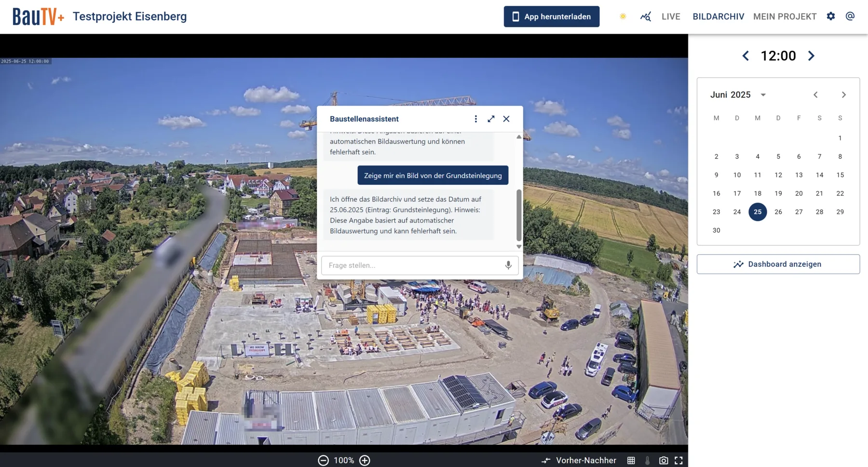The image size is (868, 467).
Task: Click the @ contact icon
Action: click(x=850, y=16)
